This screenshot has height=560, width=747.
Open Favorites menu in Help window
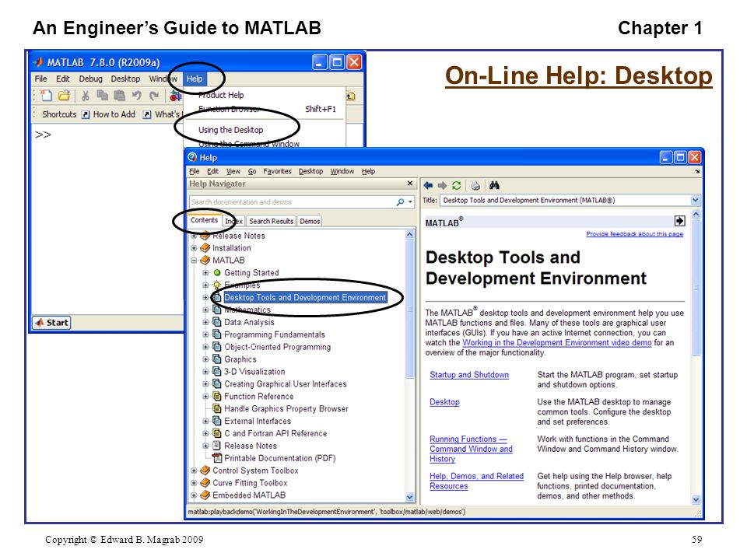(277, 171)
